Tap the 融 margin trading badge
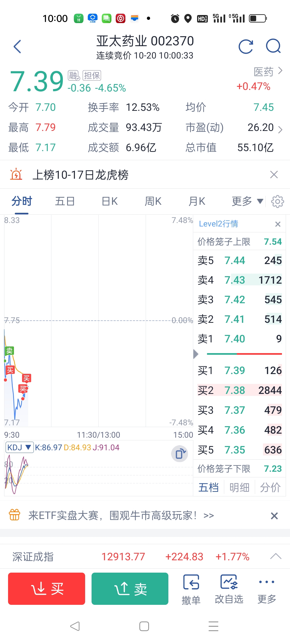Image resolution: width=290 pixels, height=644 pixels. pyautogui.click(x=74, y=76)
